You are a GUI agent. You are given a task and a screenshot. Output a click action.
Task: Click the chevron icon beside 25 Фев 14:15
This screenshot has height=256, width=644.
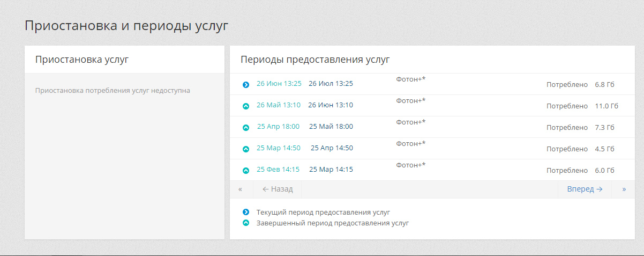coord(246,171)
